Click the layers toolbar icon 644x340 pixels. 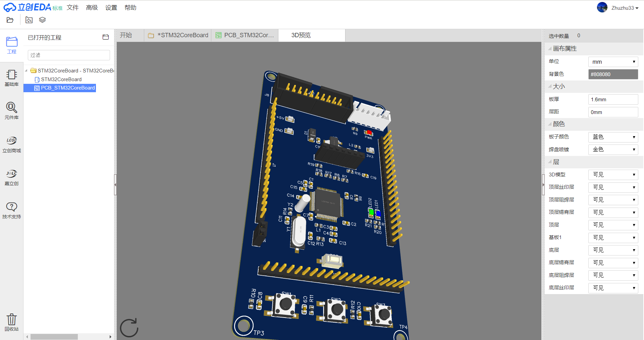click(42, 20)
